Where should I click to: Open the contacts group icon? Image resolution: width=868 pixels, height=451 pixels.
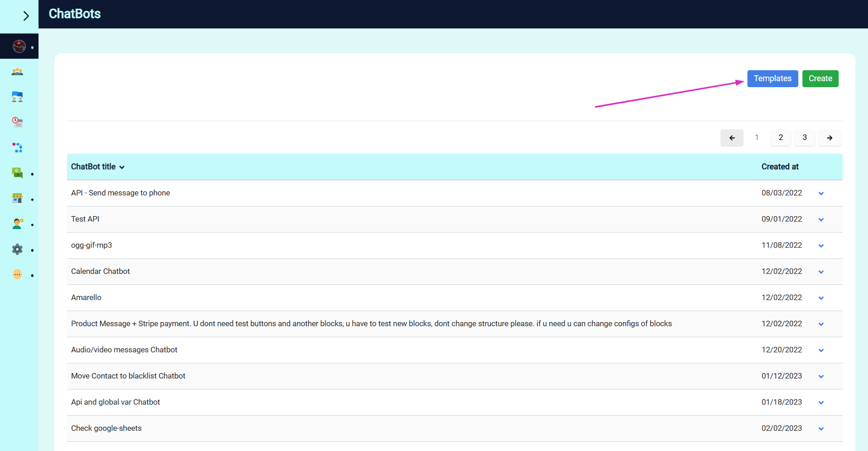[x=17, y=72]
